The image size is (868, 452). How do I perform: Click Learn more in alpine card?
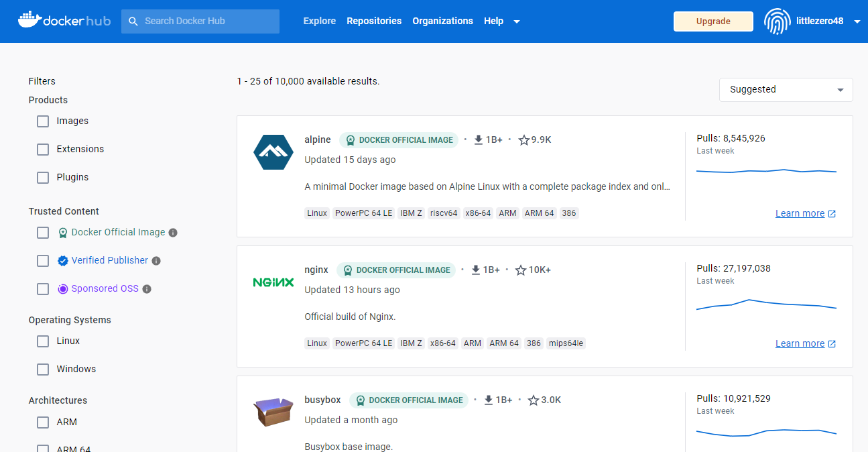pyautogui.click(x=800, y=213)
